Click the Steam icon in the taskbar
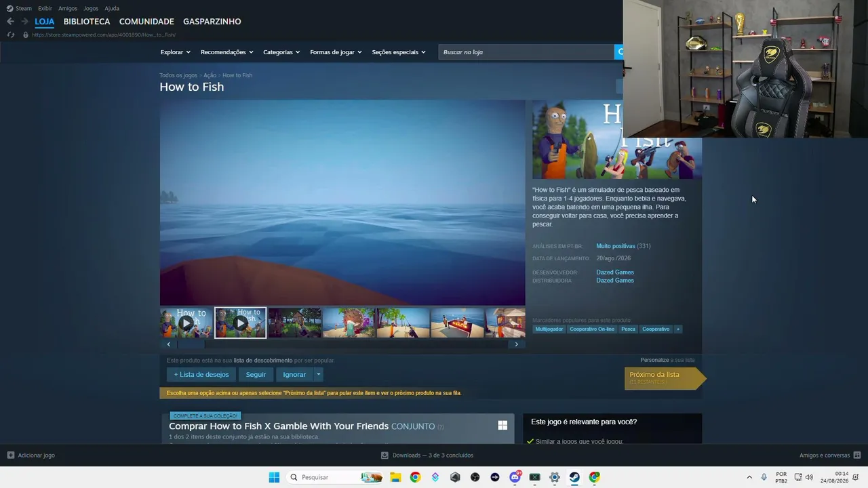The height and width of the screenshot is (488, 868). tap(574, 477)
